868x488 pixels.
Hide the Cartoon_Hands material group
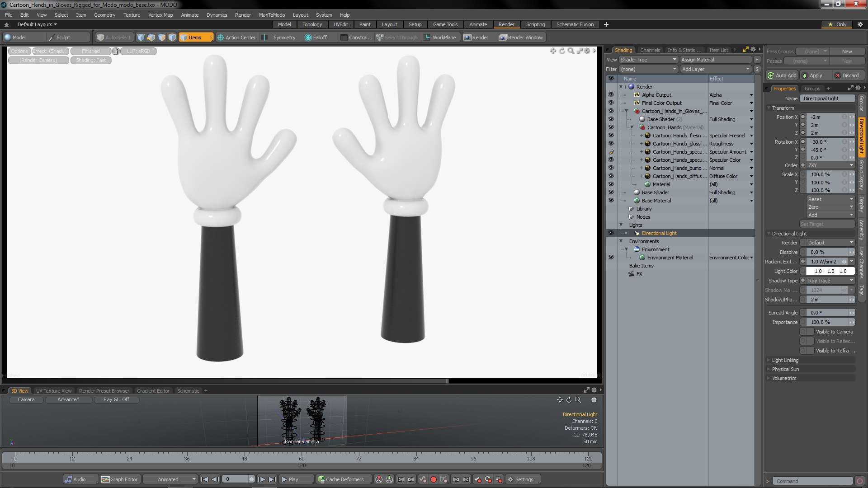[611, 127]
